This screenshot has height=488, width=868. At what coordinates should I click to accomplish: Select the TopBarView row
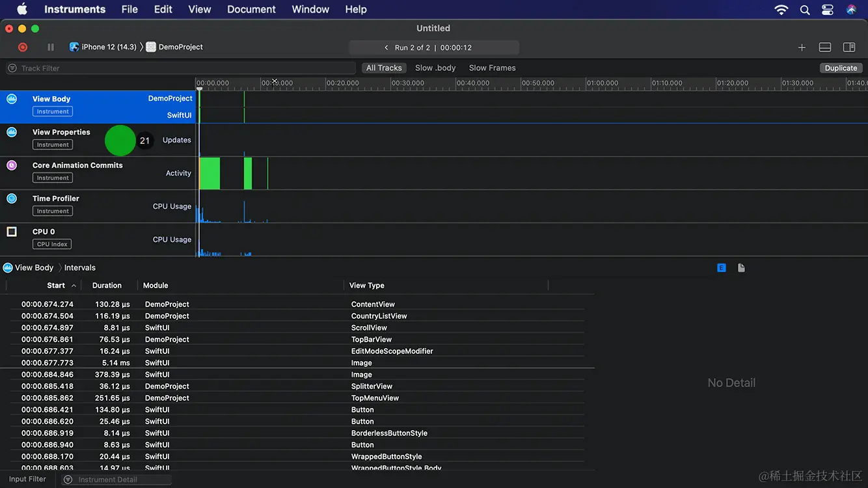(x=297, y=339)
